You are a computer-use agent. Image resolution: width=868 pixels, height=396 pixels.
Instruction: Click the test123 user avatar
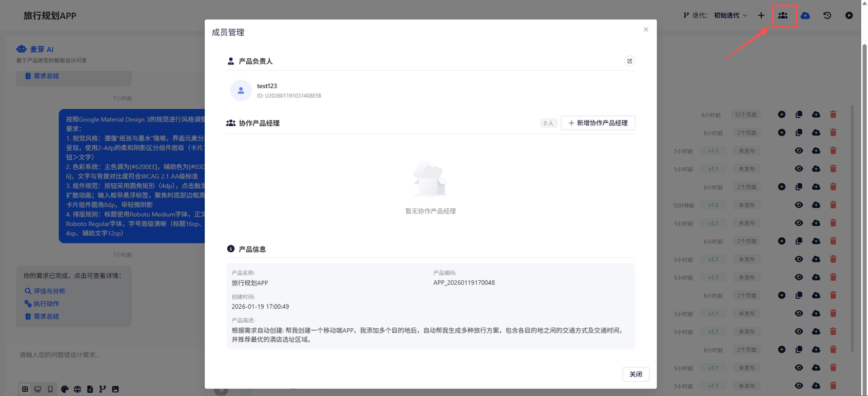pos(241,90)
